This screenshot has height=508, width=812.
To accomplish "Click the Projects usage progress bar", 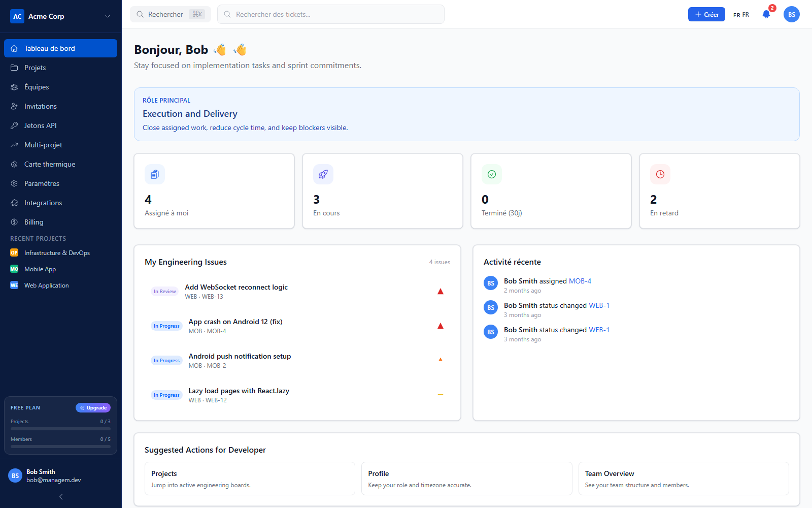I will click(x=60, y=429).
